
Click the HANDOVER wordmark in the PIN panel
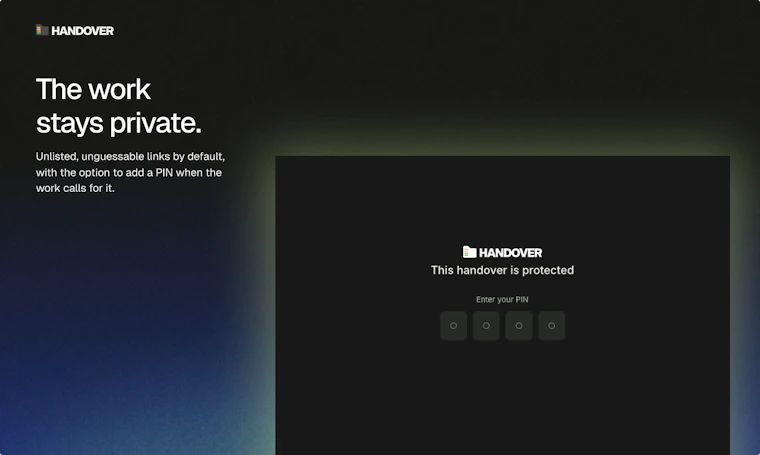[510, 253]
